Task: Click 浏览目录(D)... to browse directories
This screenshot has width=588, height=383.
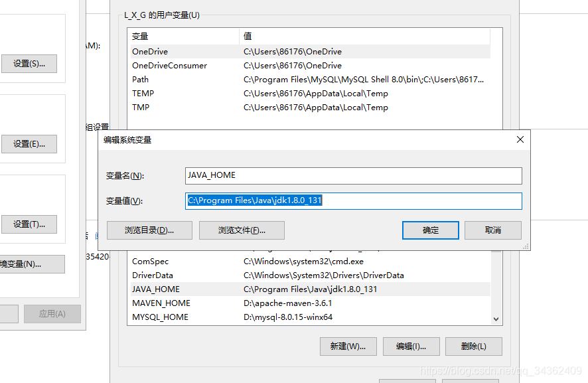Action: pos(149,230)
